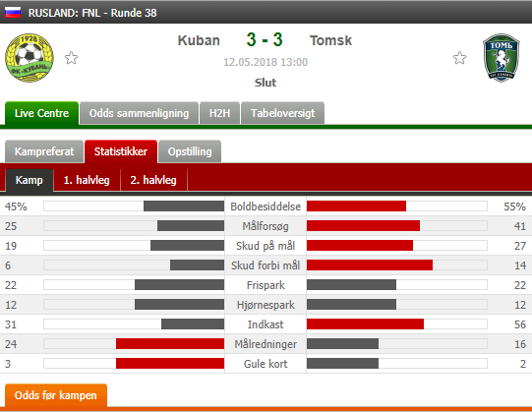Click the Tomsk club crest

pyautogui.click(x=502, y=58)
